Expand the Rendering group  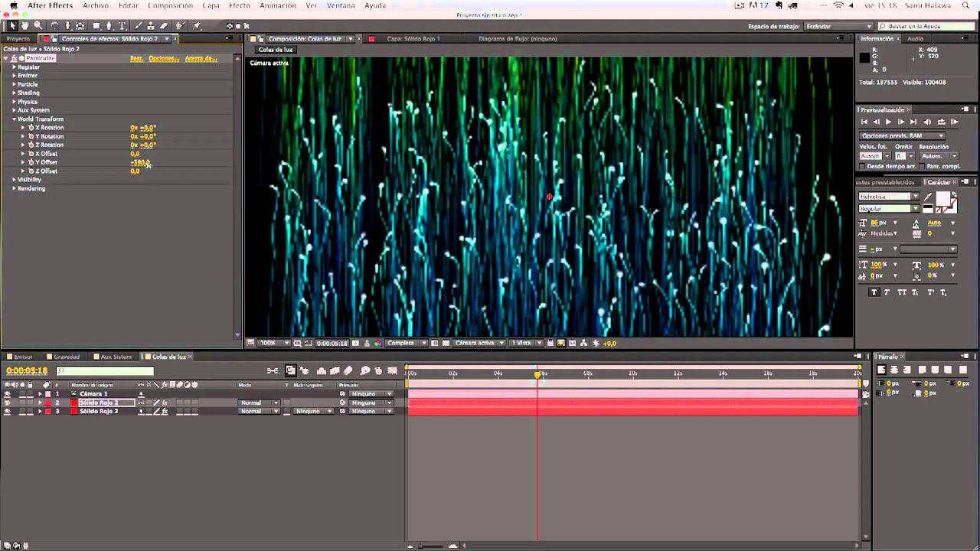[14, 188]
